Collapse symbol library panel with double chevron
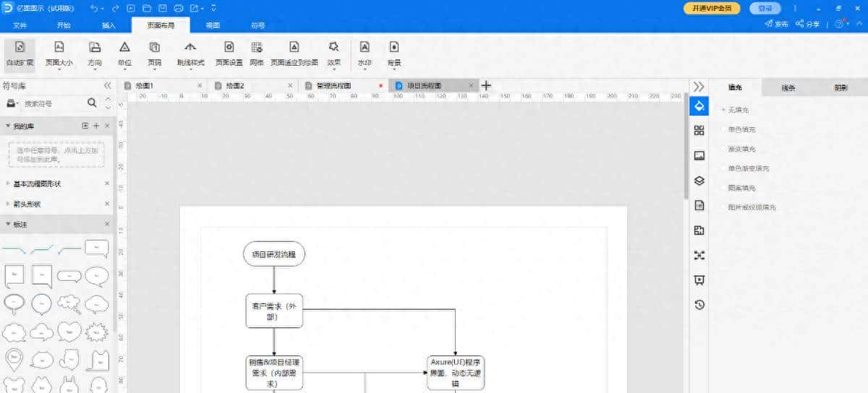This screenshot has height=393, width=868. tap(107, 85)
